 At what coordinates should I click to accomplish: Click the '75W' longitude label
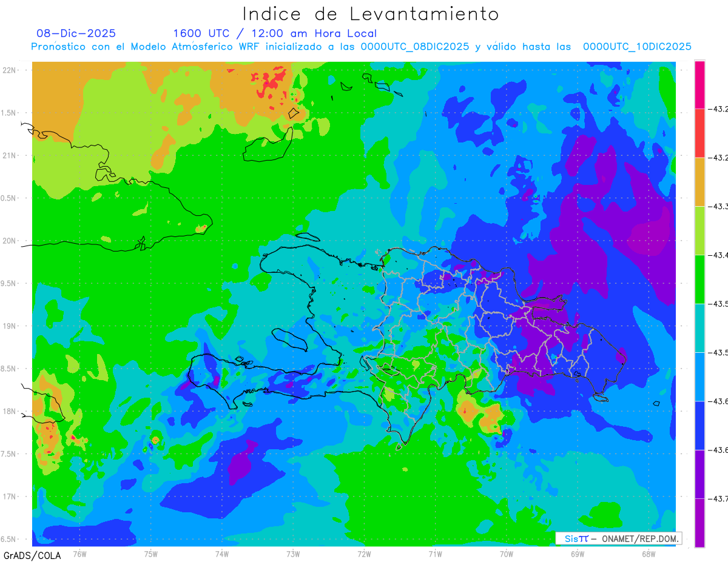[x=151, y=554]
